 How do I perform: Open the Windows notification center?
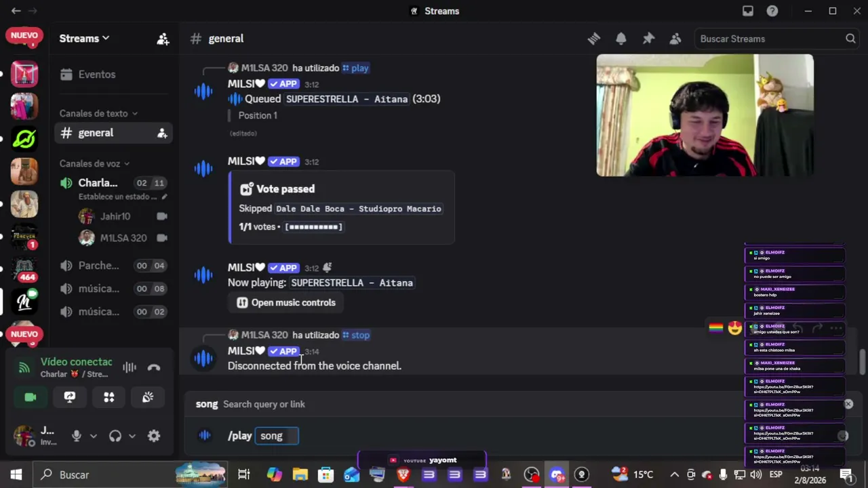click(x=846, y=474)
